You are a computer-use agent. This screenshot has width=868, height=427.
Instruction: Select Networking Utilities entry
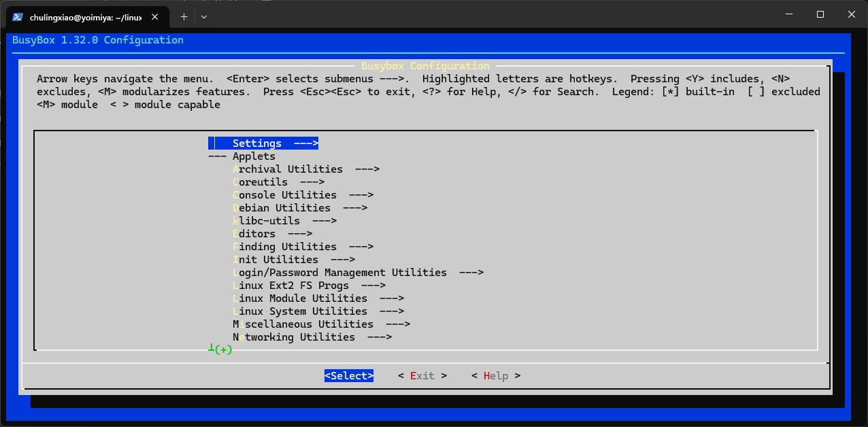(312, 337)
